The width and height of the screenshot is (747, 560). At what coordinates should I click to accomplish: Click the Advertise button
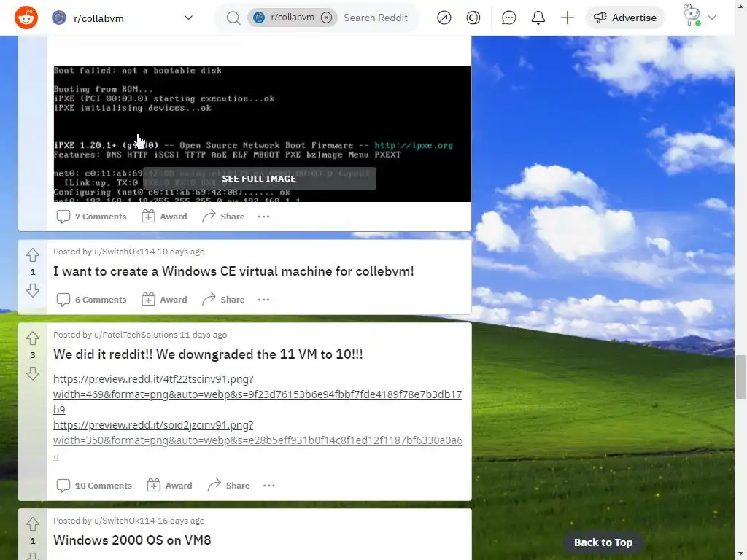tap(624, 17)
